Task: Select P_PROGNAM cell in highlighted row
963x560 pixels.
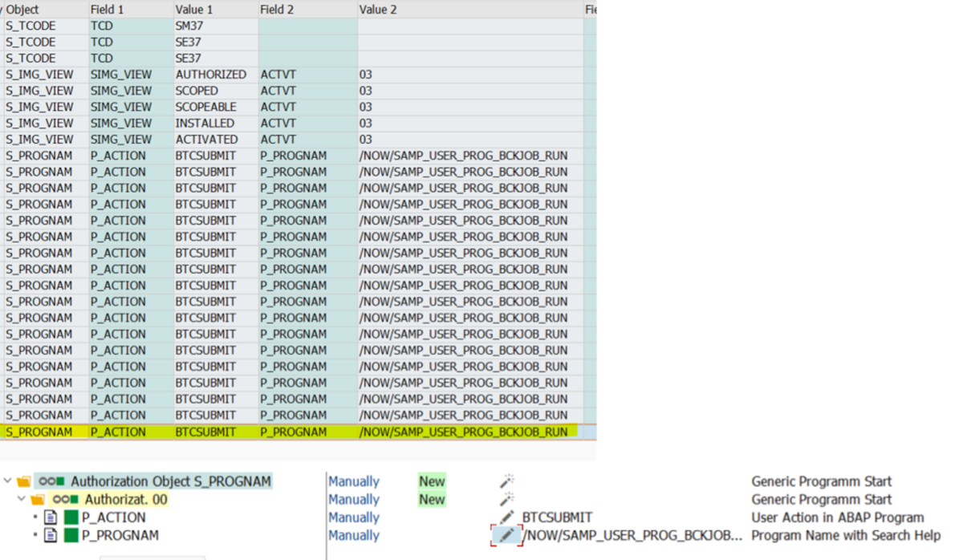Action: [308, 432]
